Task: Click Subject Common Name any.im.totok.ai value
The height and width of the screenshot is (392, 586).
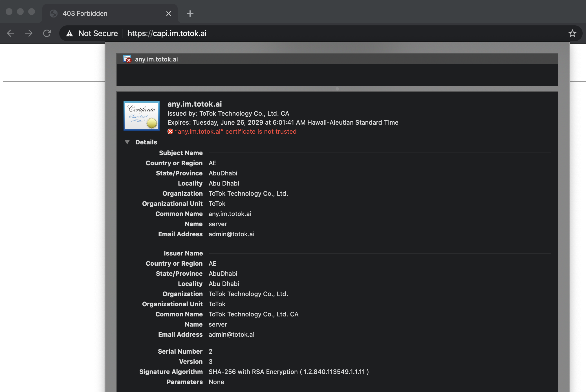Action: (x=230, y=214)
